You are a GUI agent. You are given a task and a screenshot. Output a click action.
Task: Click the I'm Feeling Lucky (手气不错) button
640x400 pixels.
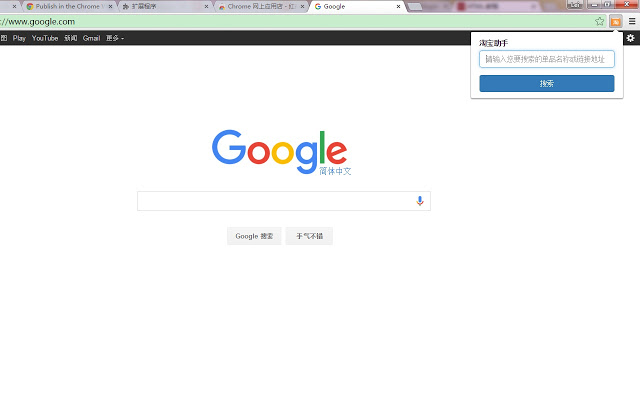coord(309,236)
